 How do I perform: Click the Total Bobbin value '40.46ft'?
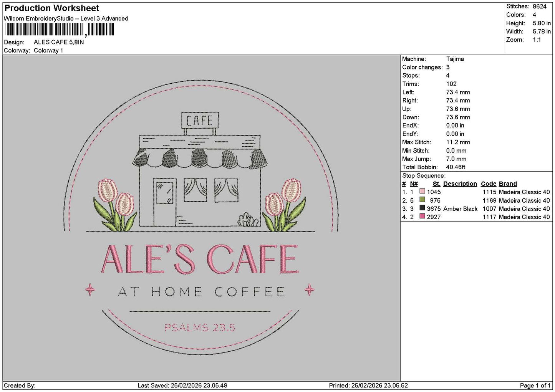(456, 167)
